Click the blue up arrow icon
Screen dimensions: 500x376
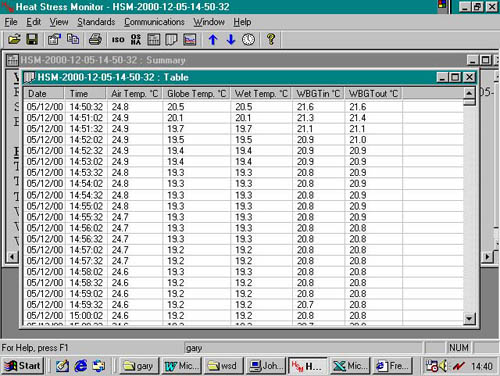pos(213,40)
